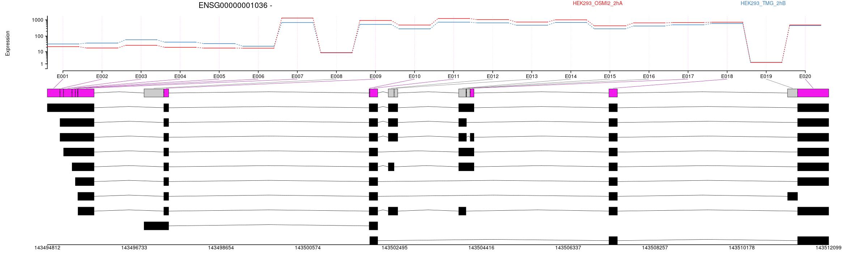Click exon label E008
Image resolution: width=868 pixels, height=253 pixels.
[336, 77]
